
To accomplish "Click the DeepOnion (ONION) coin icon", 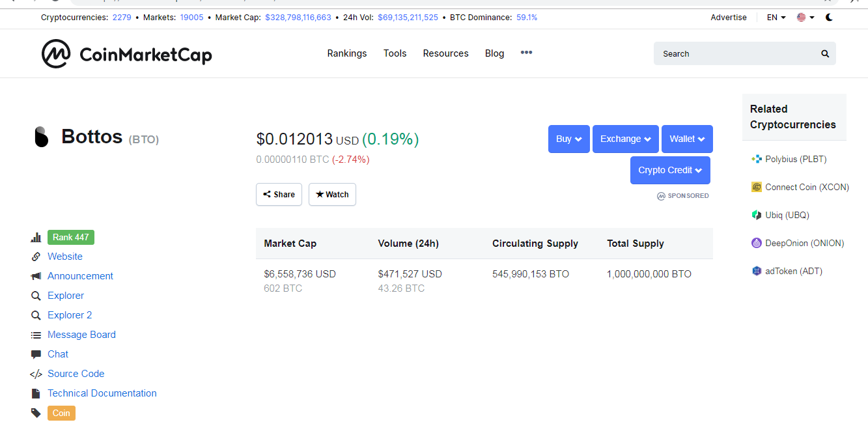I will click(756, 243).
